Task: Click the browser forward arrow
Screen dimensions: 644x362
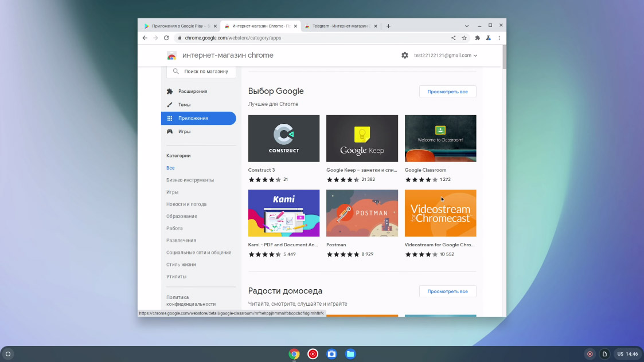Action: (155, 38)
